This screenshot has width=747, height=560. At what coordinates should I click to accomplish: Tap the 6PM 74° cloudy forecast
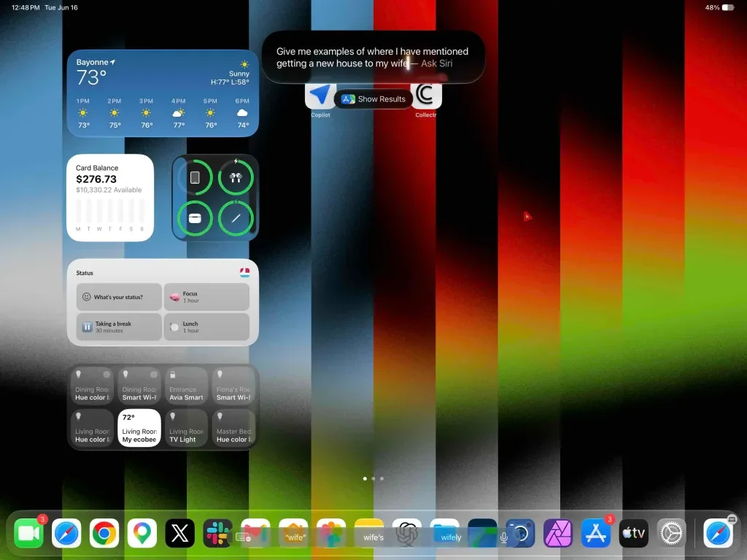(x=242, y=113)
